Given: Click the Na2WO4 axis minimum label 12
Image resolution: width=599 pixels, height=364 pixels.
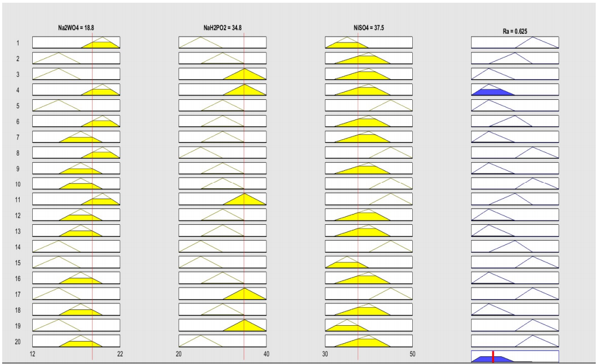Looking at the screenshot, I should [x=32, y=354].
